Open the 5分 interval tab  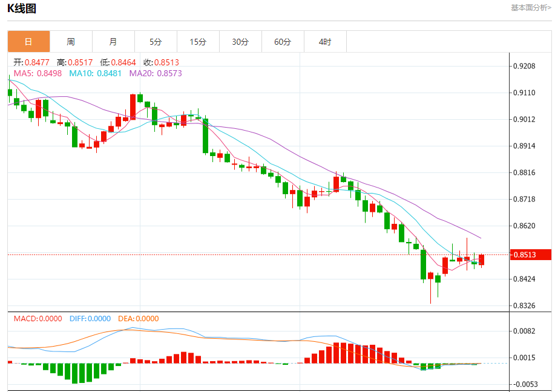coord(156,42)
